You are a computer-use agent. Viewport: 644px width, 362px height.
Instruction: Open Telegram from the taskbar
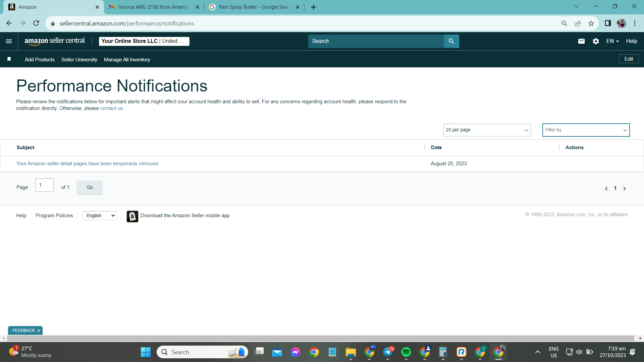[x=388, y=352]
